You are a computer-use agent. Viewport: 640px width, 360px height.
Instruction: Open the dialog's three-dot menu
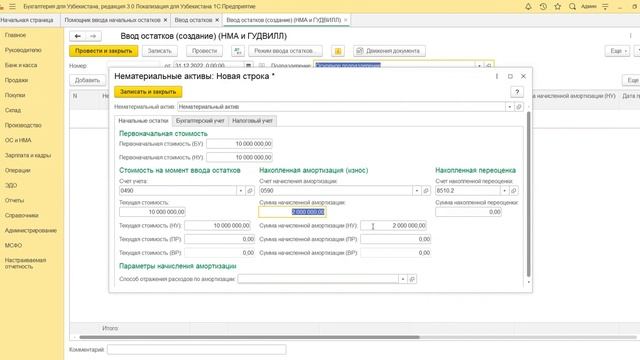[497, 76]
